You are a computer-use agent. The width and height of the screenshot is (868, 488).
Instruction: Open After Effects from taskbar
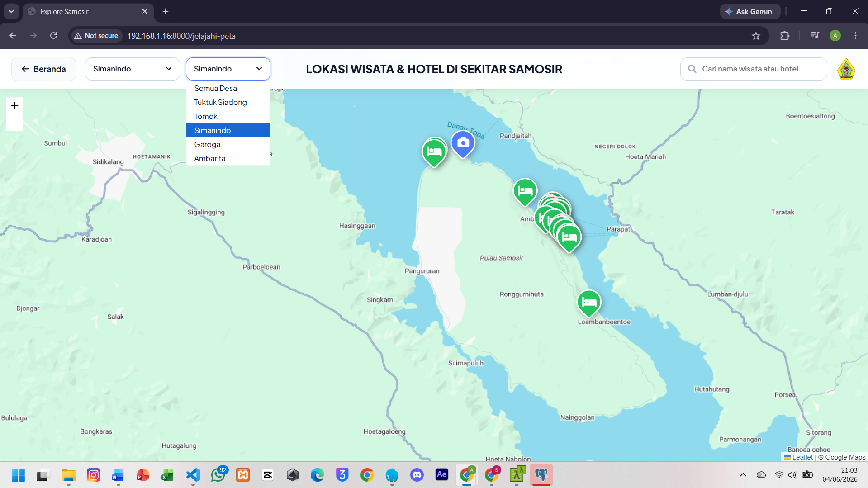point(441,475)
